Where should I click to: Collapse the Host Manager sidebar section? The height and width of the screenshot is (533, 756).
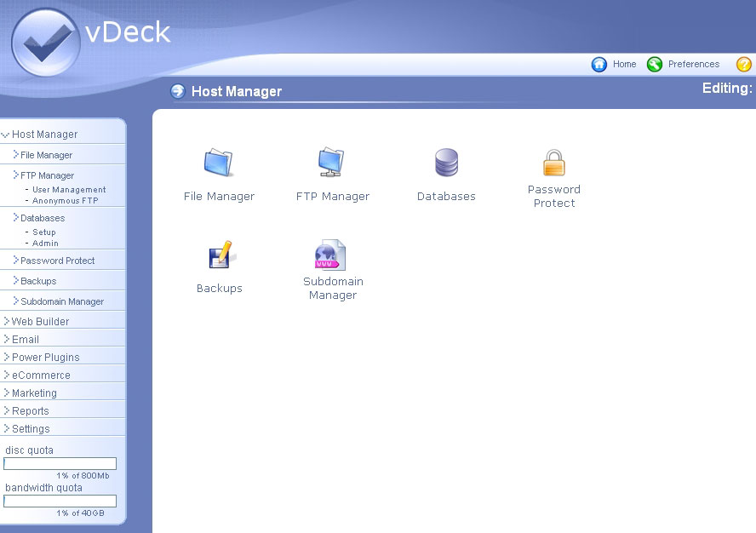point(44,135)
